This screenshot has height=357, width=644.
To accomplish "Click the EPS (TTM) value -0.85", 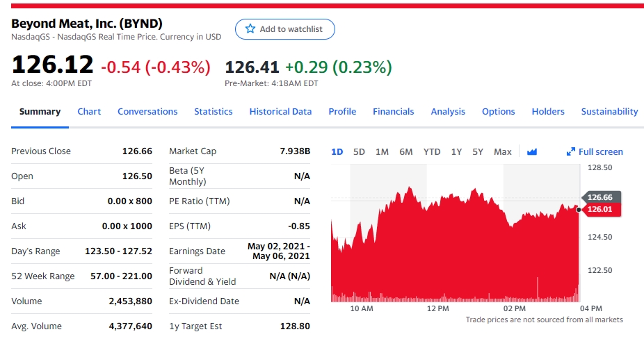I will point(299,226).
